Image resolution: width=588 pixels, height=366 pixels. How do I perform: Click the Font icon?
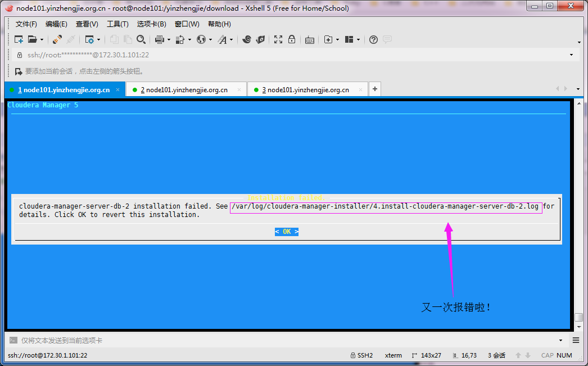click(223, 39)
